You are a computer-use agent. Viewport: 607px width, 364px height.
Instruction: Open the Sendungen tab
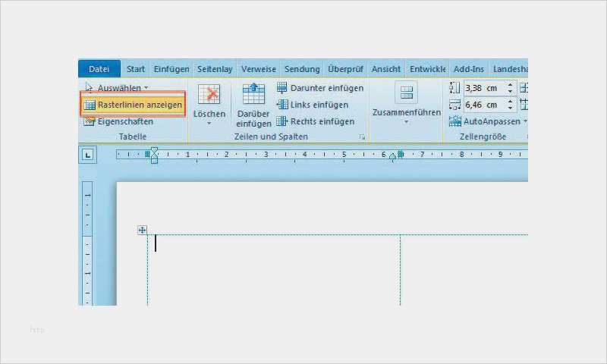[302, 69]
